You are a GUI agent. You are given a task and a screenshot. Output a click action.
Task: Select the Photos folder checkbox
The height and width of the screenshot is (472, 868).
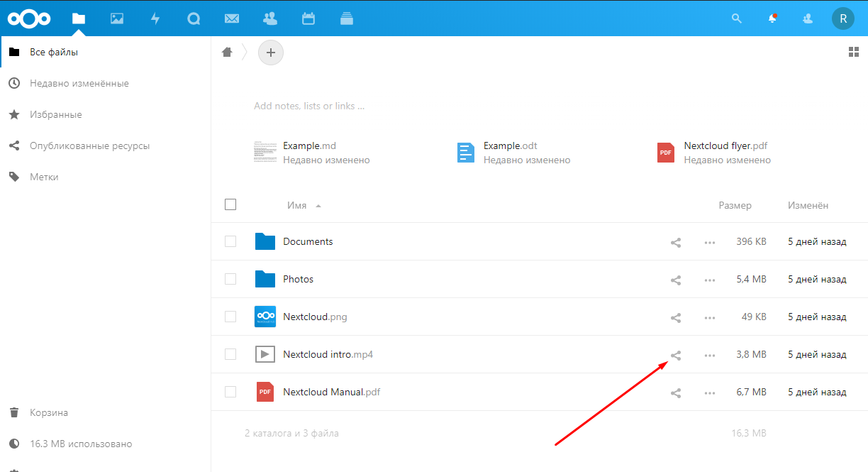click(x=230, y=279)
